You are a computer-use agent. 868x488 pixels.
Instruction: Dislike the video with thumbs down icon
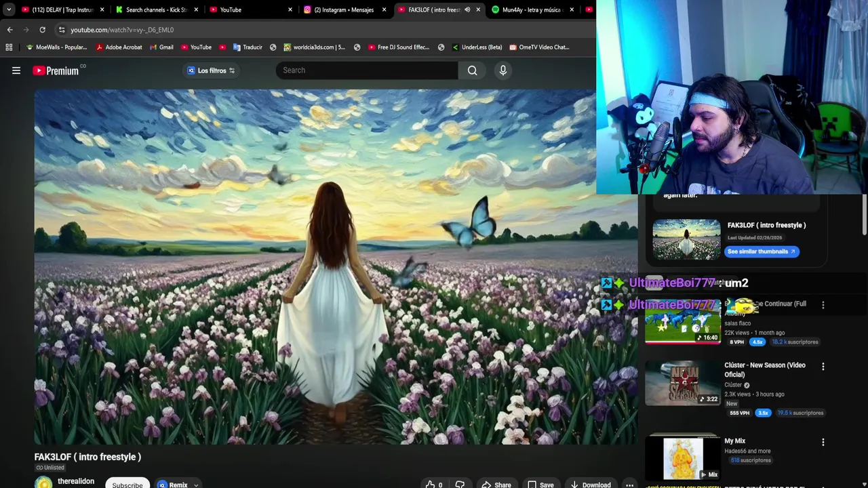[x=460, y=485]
